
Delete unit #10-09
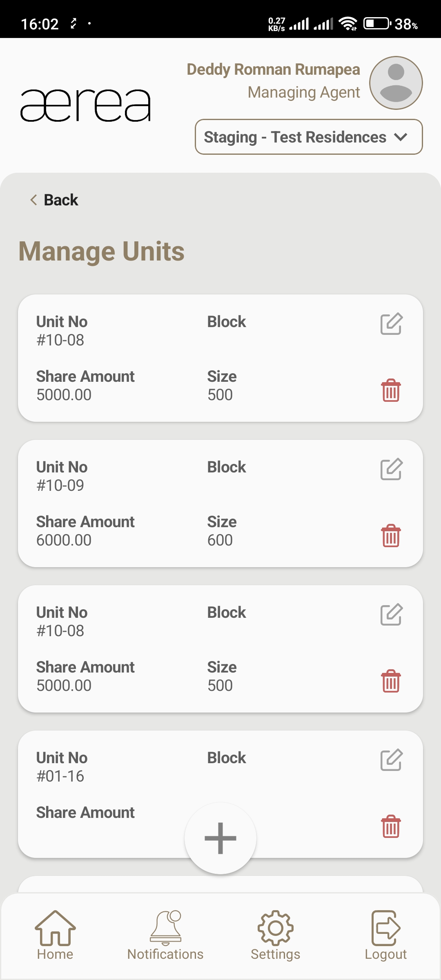pyautogui.click(x=391, y=536)
